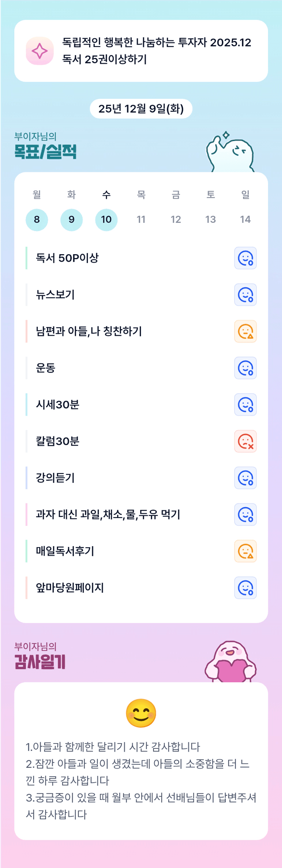Click the blue smiley icon beside 운동

(x=245, y=368)
